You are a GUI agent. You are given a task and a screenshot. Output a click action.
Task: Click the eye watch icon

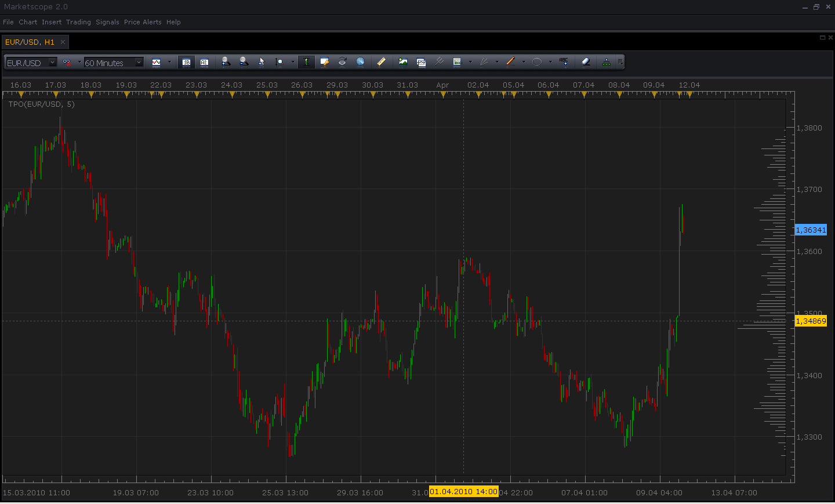pos(342,62)
